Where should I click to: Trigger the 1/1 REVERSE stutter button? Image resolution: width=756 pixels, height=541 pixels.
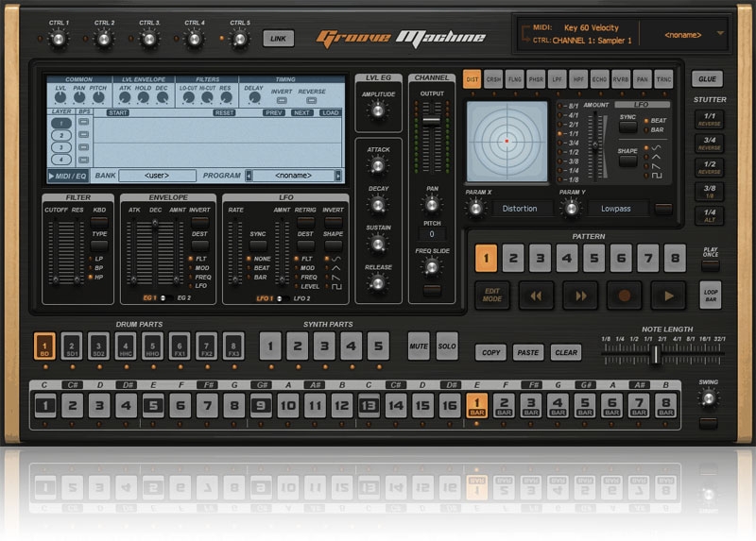coord(710,119)
